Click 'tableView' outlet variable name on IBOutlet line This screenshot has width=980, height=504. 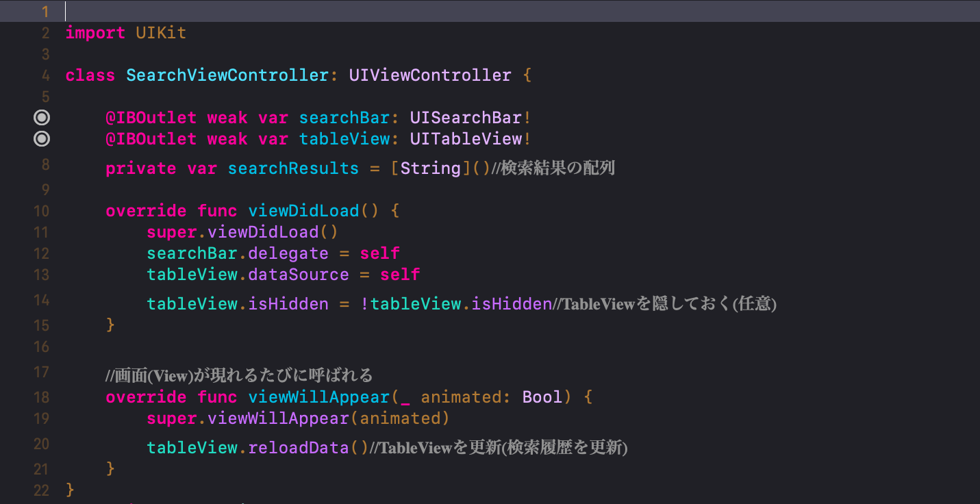(344, 139)
